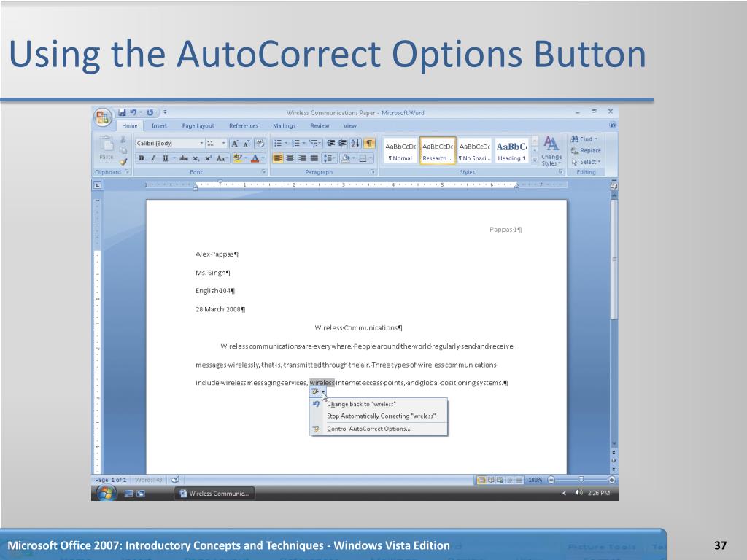Apply the Text Highlight Color

pyautogui.click(x=238, y=158)
